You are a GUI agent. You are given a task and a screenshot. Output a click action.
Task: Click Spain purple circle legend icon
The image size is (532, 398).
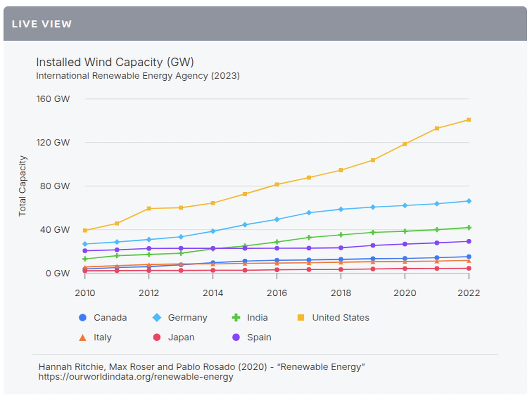click(236, 337)
